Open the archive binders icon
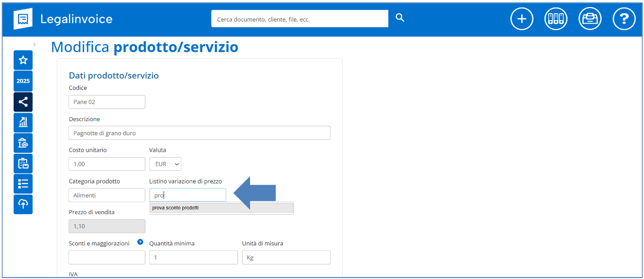The width and height of the screenshot is (644, 279). click(x=556, y=19)
